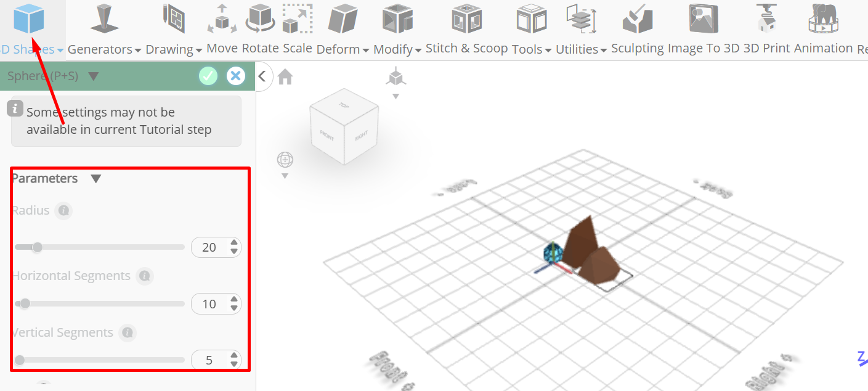The image size is (868, 391).
Task: Decrease Vertical Segments with the down arrow
Action: (x=234, y=364)
